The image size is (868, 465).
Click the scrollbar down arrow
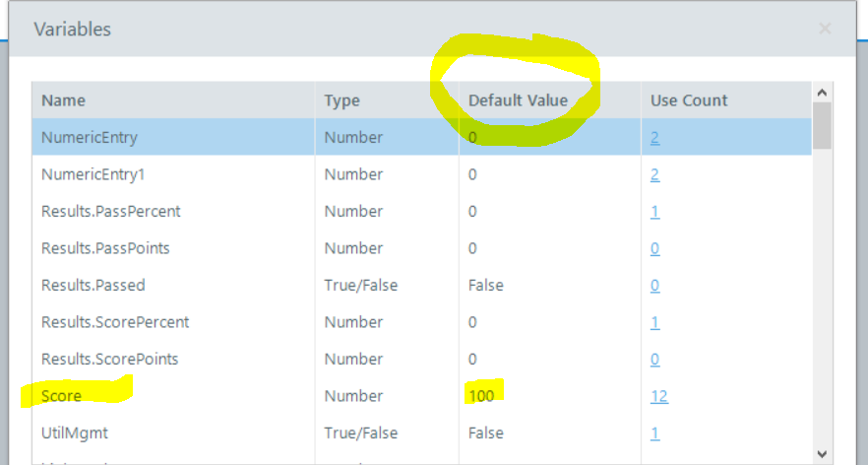tap(822, 453)
